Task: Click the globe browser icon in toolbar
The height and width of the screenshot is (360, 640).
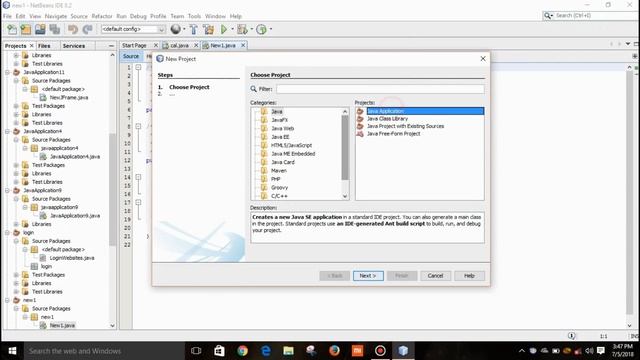Action: (176, 29)
